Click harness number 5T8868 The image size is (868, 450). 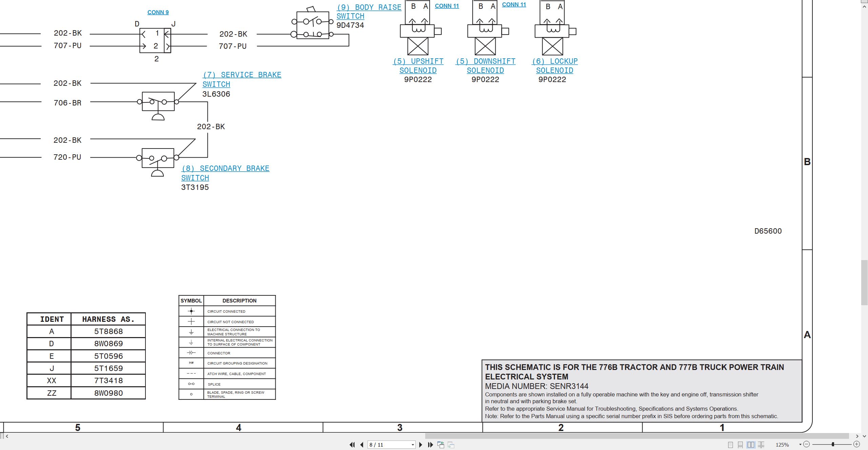click(x=108, y=331)
